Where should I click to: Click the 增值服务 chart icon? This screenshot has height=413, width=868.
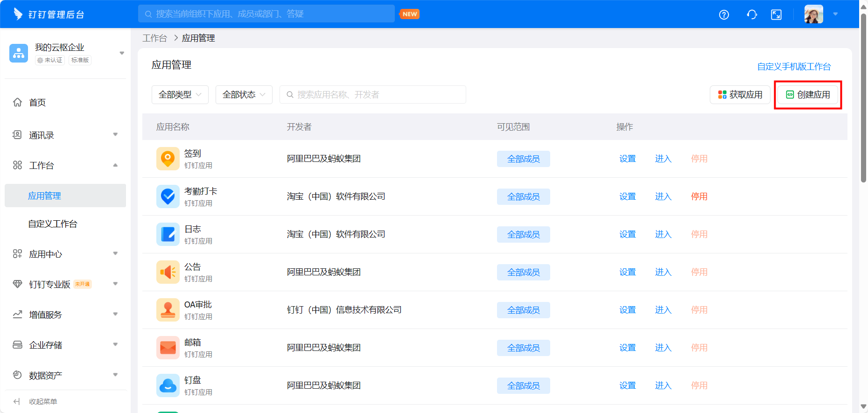(17, 315)
